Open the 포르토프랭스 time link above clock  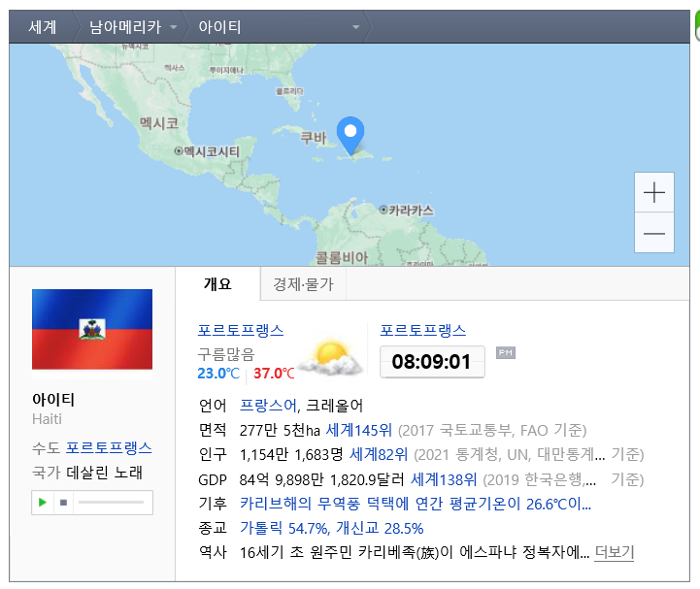pos(422,330)
